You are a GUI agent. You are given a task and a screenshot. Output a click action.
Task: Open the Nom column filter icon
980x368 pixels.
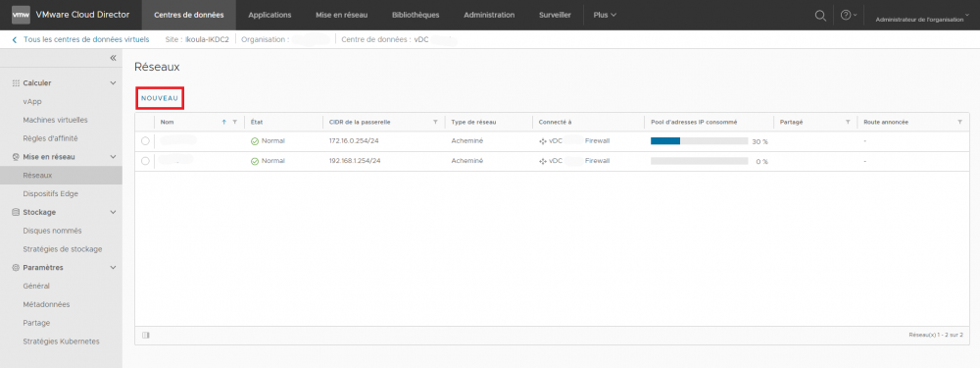[234, 122]
